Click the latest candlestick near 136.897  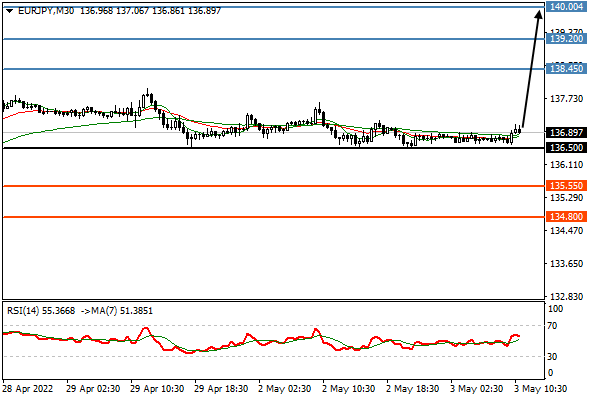(x=520, y=131)
